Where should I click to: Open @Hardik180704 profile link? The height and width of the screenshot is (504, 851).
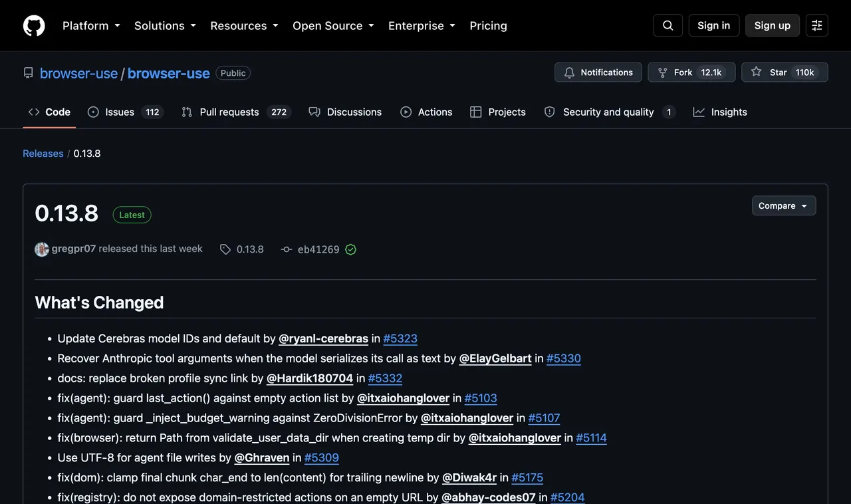click(x=310, y=378)
